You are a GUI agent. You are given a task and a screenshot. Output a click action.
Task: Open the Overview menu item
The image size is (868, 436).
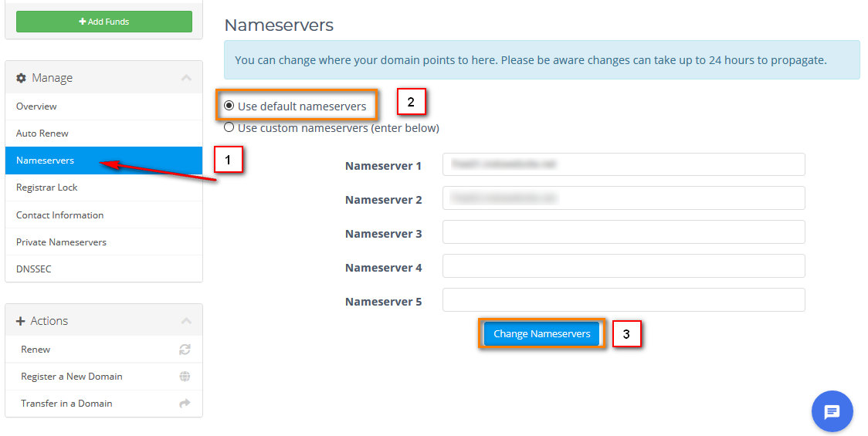[x=104, y=106]
